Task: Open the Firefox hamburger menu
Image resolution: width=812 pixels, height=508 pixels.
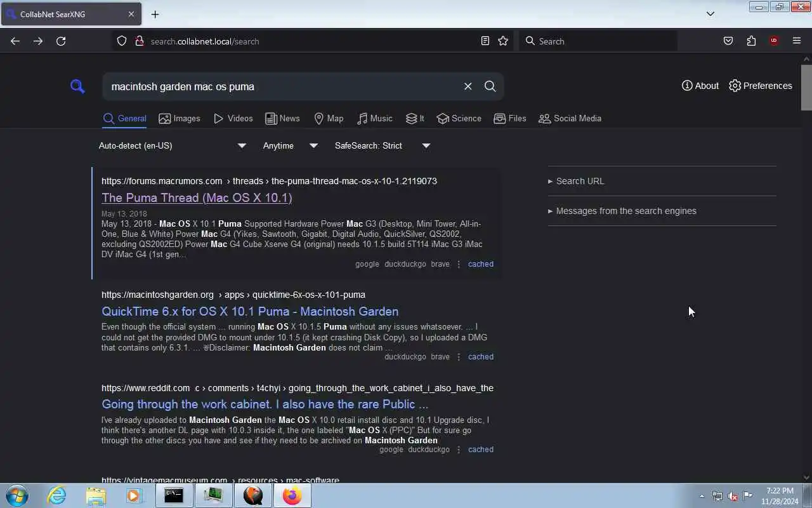Action: pyautogui.click(x=797, y=41)
